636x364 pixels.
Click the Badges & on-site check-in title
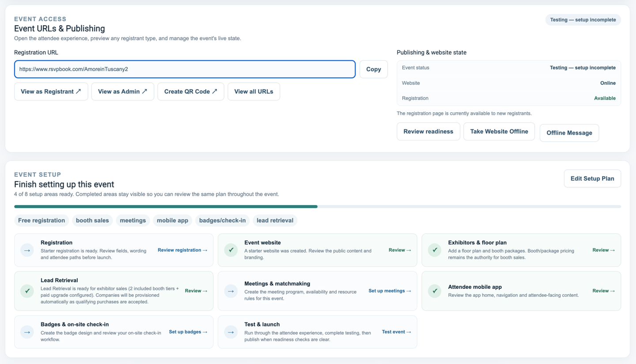click(75, 324)
